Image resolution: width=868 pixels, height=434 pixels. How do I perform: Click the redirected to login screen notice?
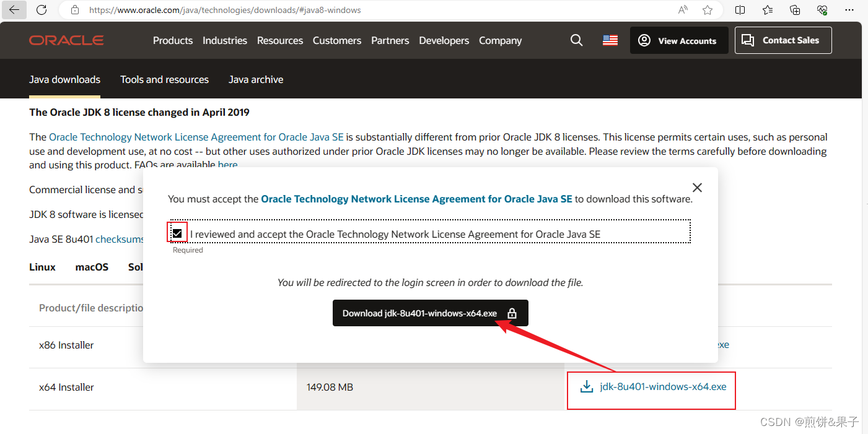[431, 282]
